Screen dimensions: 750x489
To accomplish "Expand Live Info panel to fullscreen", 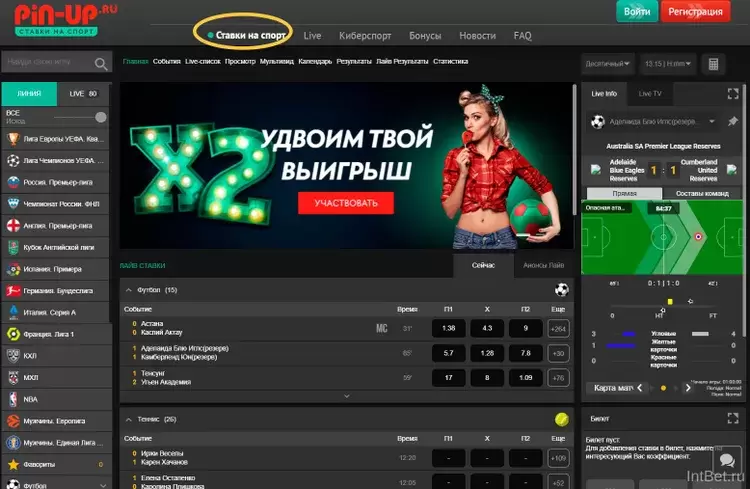I will [x=733, y=94].
